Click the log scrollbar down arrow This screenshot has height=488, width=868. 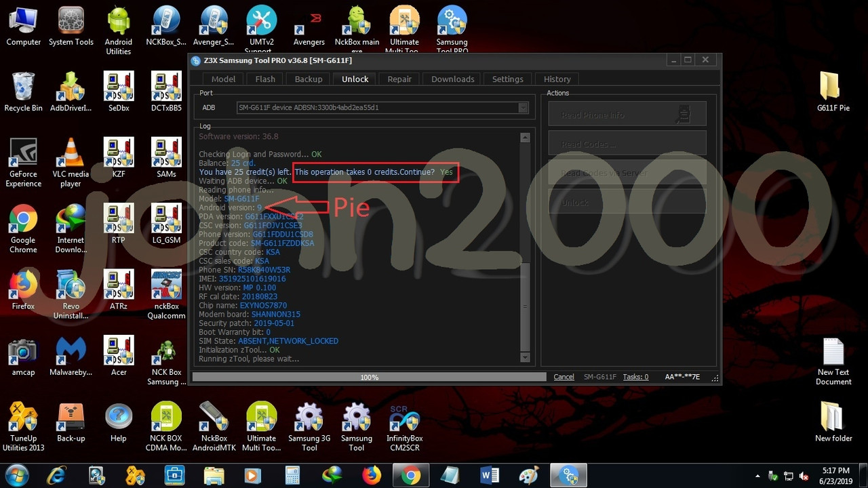point(525,357)
